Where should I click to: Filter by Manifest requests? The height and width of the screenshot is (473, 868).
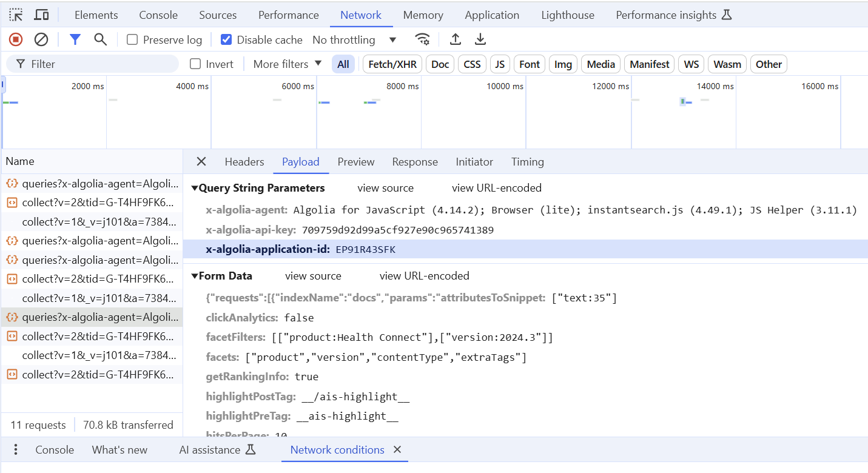coord(650,64)
